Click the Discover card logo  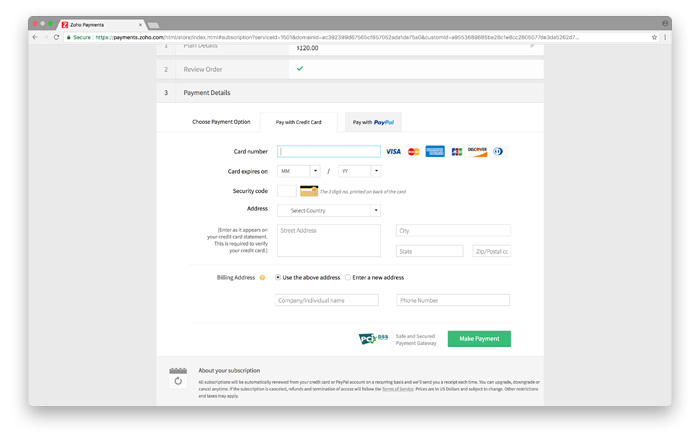point(477,152)
